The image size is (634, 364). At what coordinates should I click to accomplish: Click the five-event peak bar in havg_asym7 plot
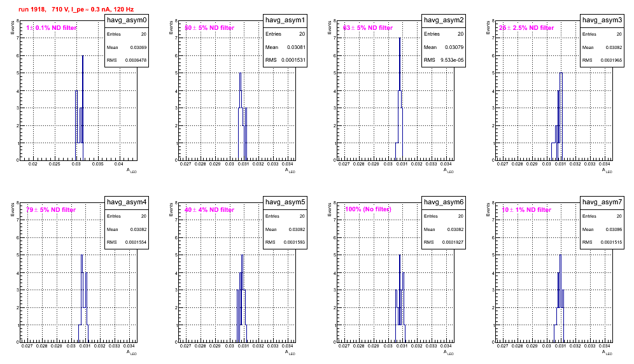click(x=560, y=298)
